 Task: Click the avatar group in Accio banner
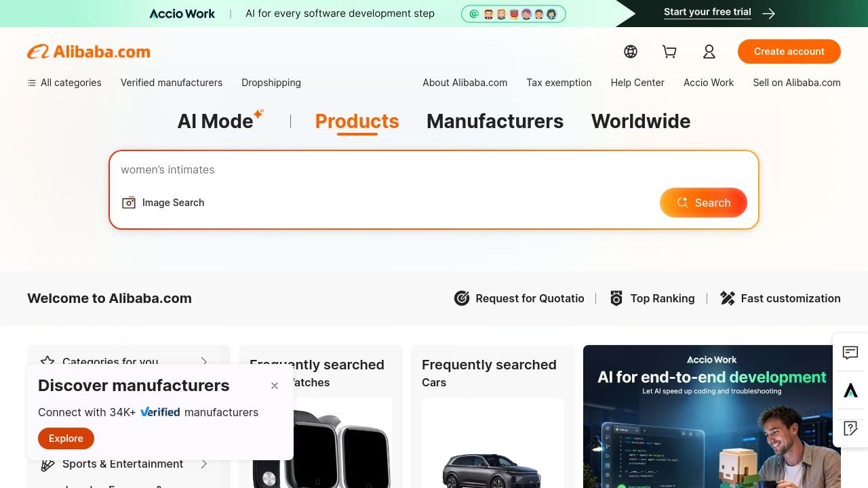(x=513, y=14)
